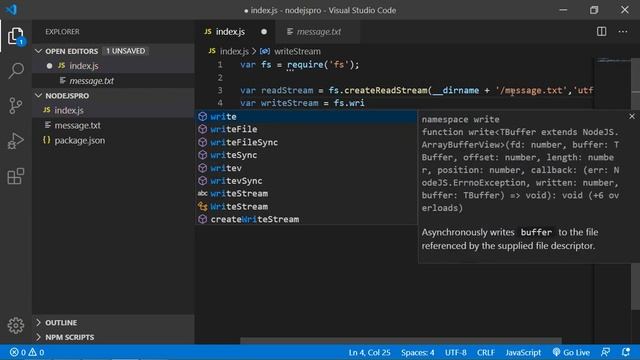Screen dimensions: 640x360
Task: Click the 1 UNSAVED badge
Action: tap(125, 51)
